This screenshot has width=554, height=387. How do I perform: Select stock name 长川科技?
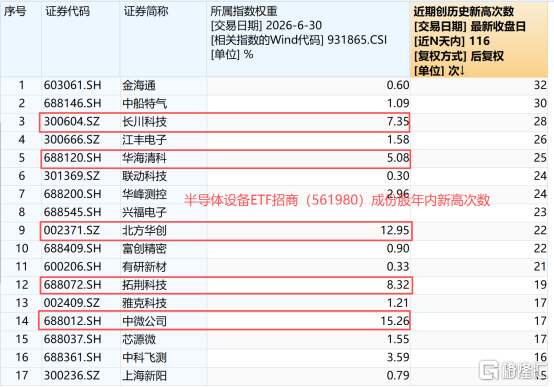coord(145,122)
